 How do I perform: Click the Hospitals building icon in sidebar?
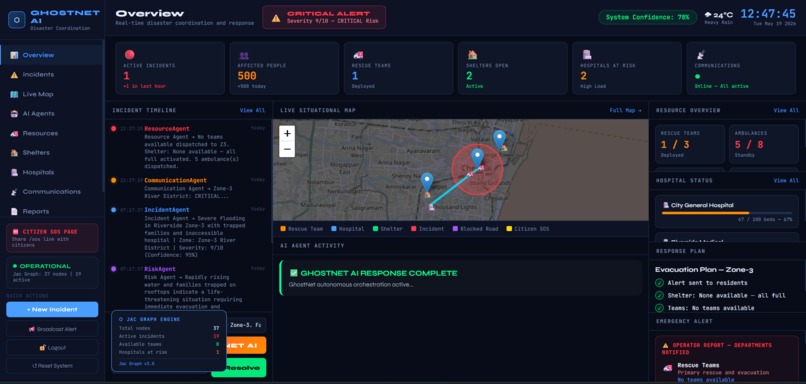click(14, 172)
